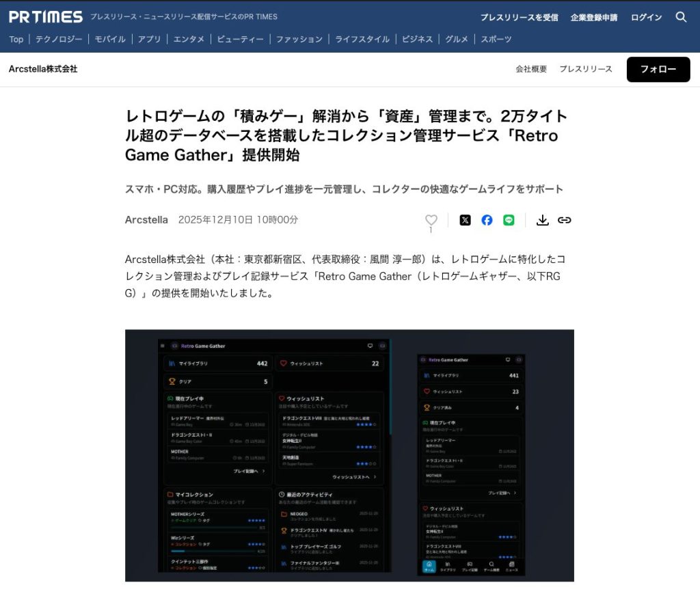The width and height of the screenshot is (700, 589).
Task: Share the article on Facebook
Action: [487, 220]
